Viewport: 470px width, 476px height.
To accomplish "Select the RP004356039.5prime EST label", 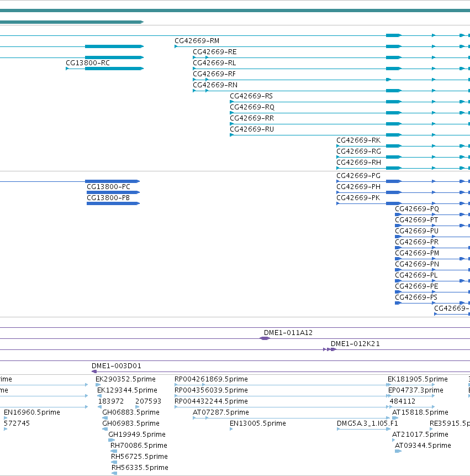I will pyautogui.click(x=211, y=390).
